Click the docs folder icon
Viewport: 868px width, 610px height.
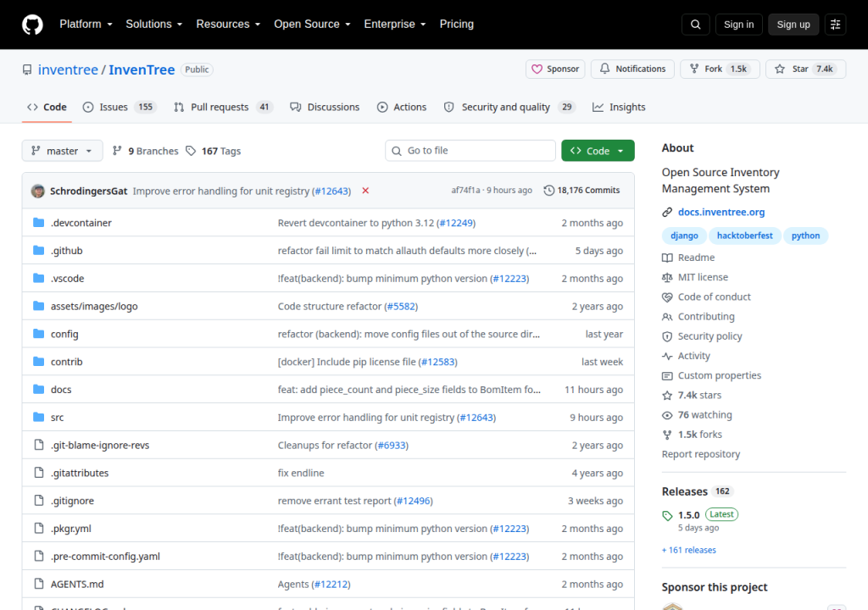click(x=39, y=389)
